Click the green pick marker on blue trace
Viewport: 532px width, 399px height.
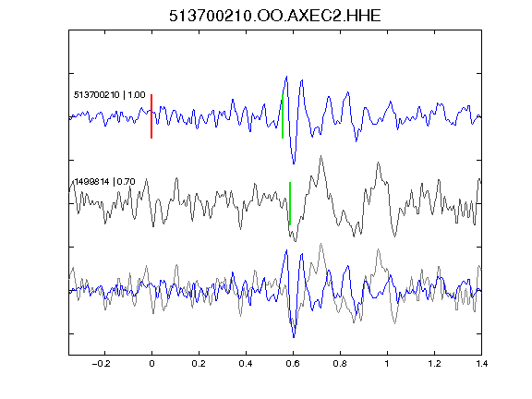[283, 116]
